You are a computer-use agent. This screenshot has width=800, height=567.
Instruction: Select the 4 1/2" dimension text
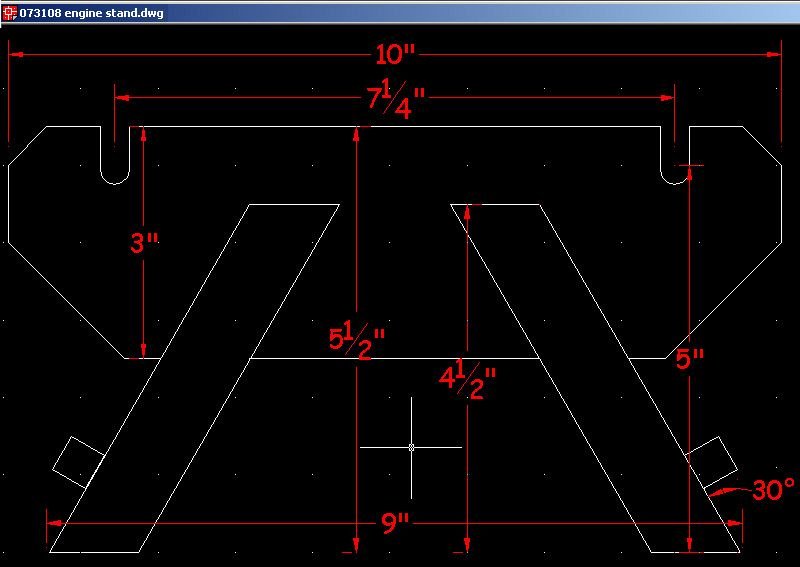[x=468, y=379]
